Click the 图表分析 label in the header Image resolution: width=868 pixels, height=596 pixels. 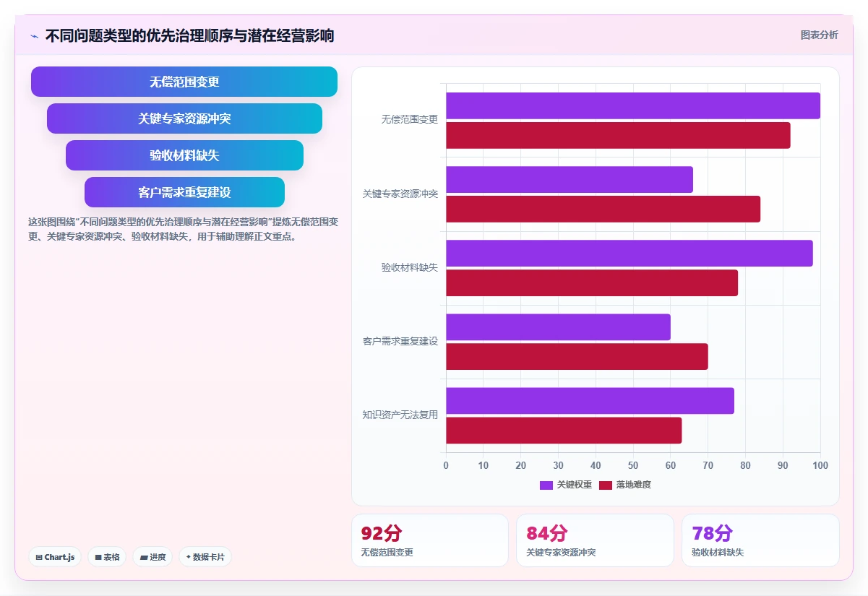click(x=819, y=35)
